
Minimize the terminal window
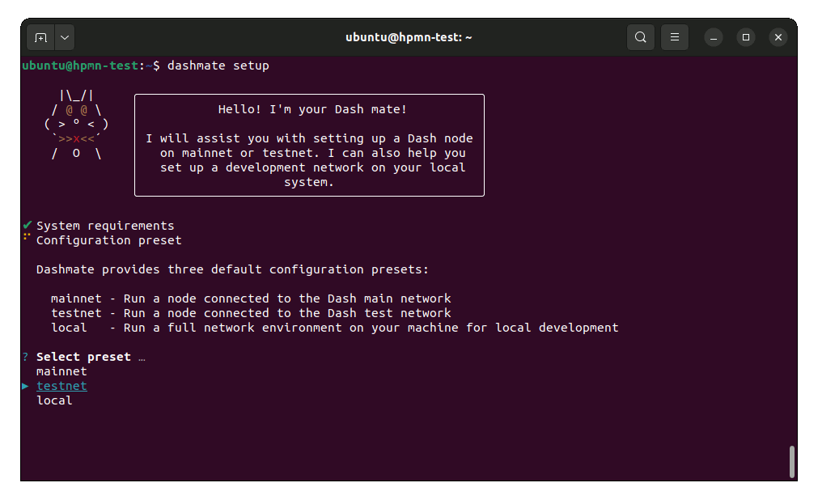click(713, 37)
